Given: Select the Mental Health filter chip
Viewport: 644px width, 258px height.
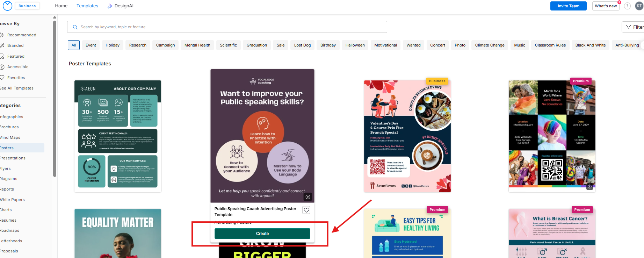Looking at the screenshot, I should tap(197, 45).
